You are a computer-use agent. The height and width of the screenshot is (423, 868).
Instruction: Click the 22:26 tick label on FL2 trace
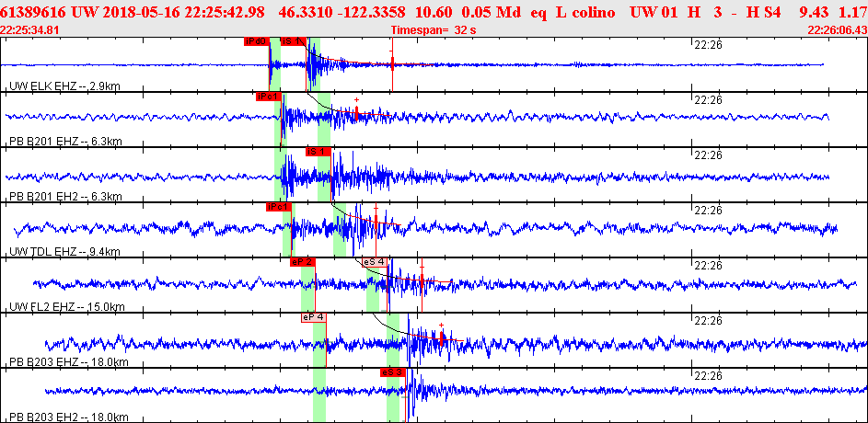[x=708, y=266]
